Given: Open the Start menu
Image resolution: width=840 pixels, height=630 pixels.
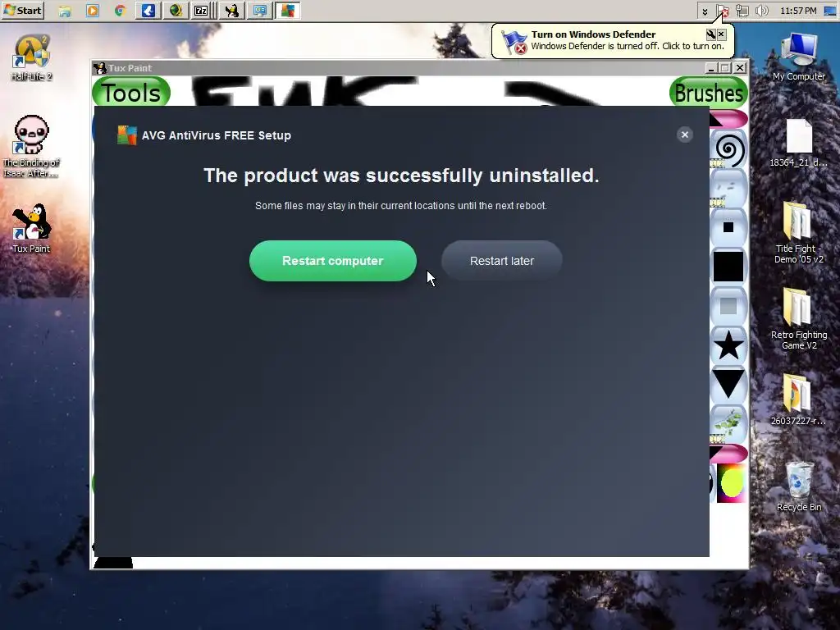Looking at the screenshot, I should point(22,10).
